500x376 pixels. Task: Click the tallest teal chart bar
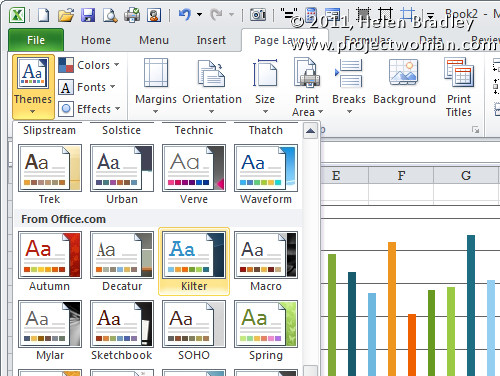(471, 305)
